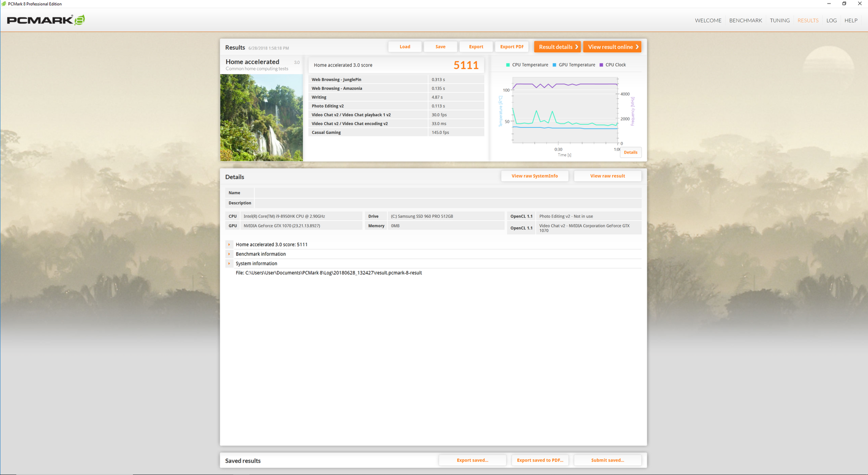The image size is (868, 475).
Task: Minimize the PCMark 8 window
Action: click(x=829, y=4)
